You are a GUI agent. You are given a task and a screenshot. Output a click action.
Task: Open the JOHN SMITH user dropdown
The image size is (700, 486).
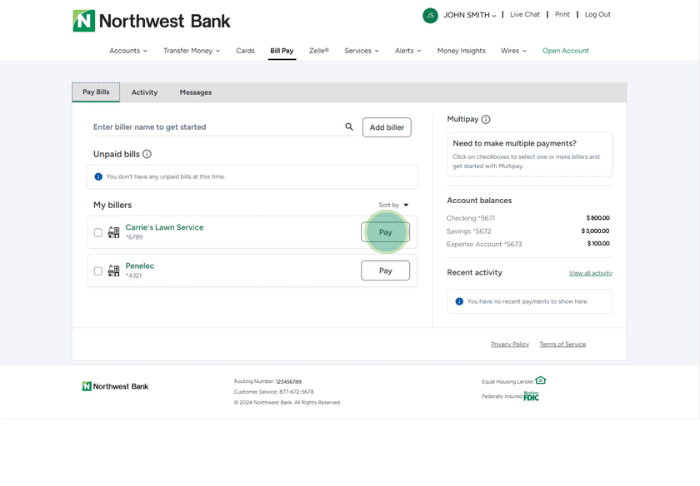[x=470, y=15]
